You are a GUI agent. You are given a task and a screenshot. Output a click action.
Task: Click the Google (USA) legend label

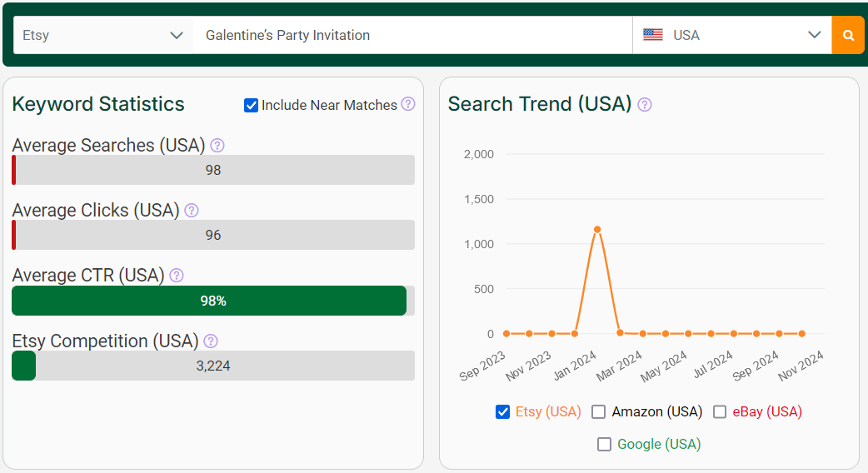(x=659, y=444)
